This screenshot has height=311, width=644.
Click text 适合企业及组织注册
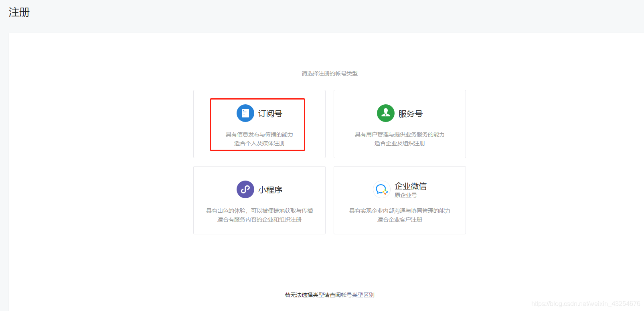[x=400, y=143]
